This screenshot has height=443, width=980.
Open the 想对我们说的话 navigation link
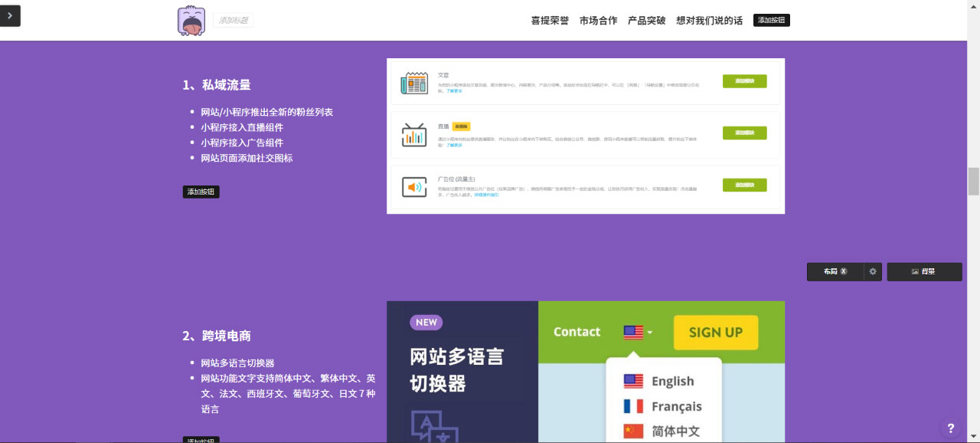(709, 21)
